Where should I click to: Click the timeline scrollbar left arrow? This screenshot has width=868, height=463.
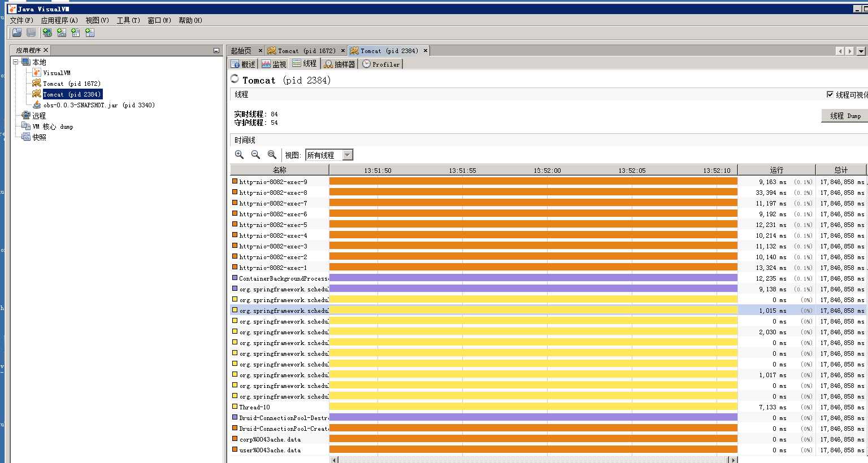tap(335, 460)
